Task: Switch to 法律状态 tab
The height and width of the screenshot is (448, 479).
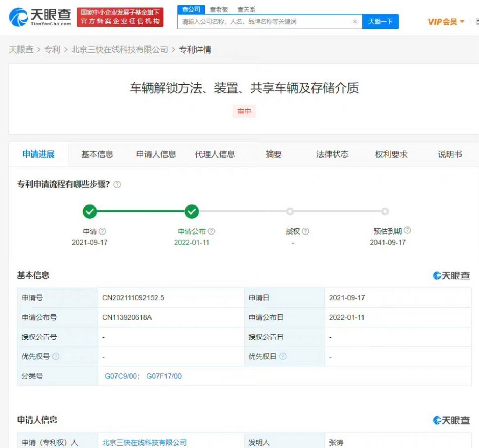Action: [x=332, y=154]
